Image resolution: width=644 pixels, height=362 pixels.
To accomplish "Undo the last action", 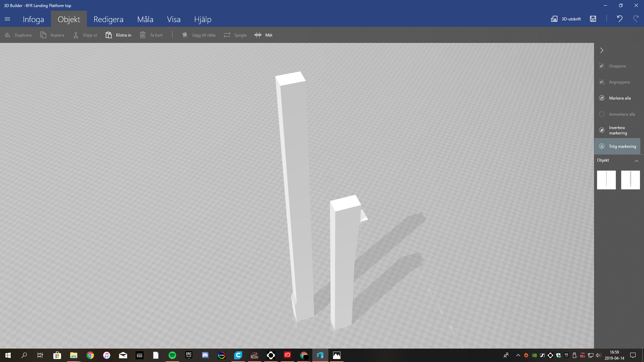I will [x=620, y=19].
